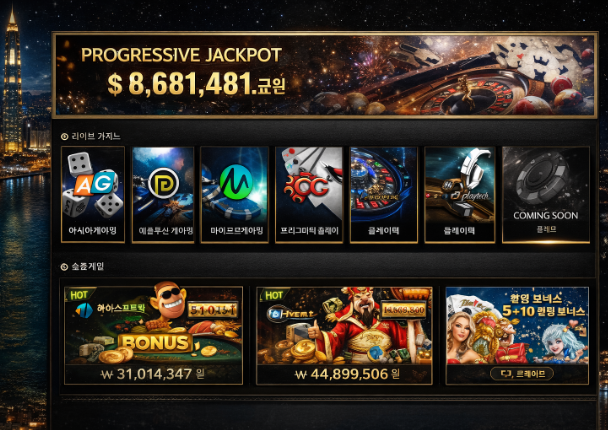Click the yellow P logo casino tile
The height and width of the screenshot is (430, 608).
tap(163, 195)
